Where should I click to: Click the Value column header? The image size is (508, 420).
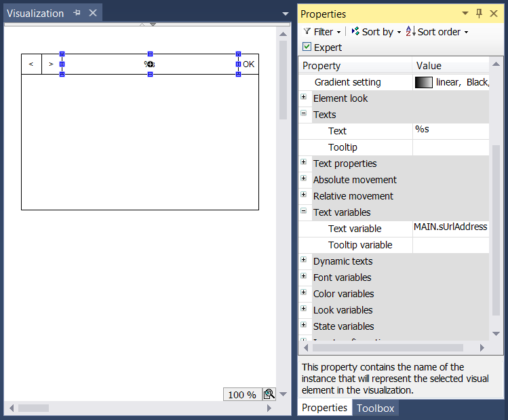pyautogui.click(x=450, y=66)
